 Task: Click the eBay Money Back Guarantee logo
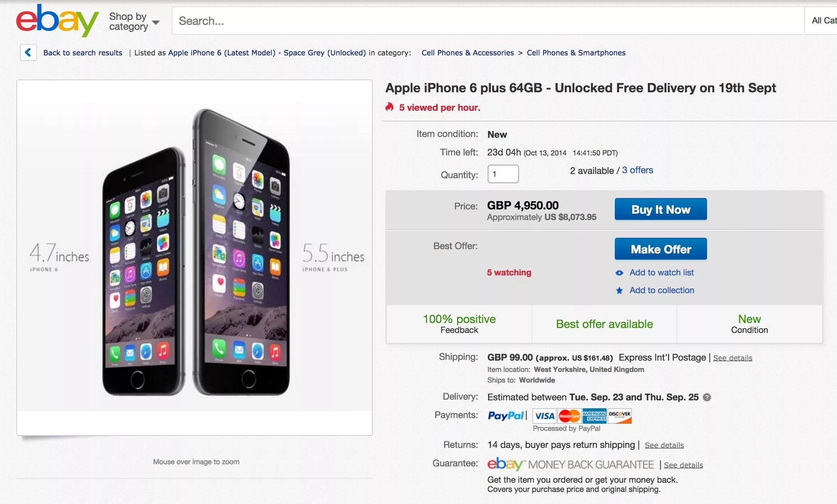coord(570,464)
